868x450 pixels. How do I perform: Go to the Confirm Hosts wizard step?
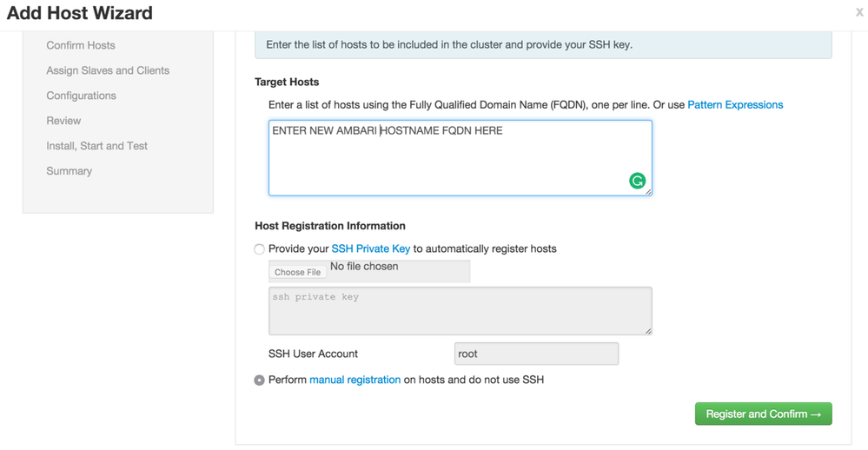coord(81,45)
